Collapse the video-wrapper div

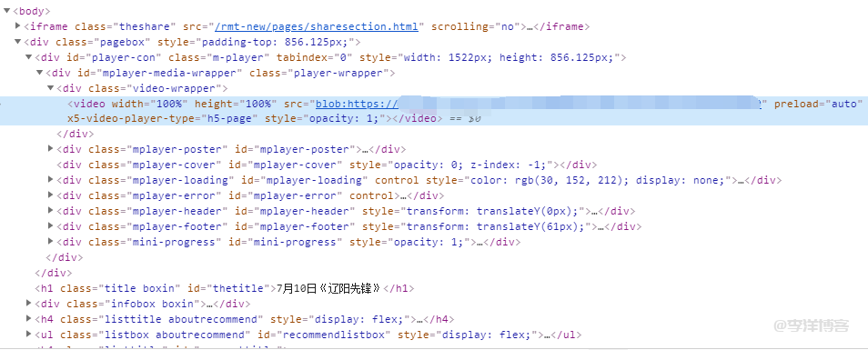[x=50, y=88]
